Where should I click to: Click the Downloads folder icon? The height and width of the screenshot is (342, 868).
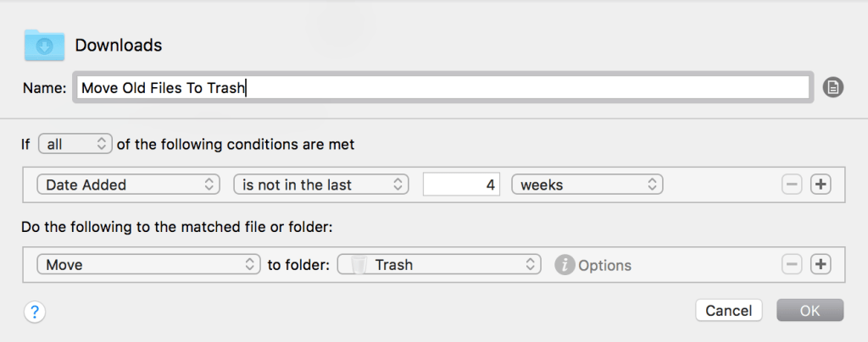coord(43,44)
